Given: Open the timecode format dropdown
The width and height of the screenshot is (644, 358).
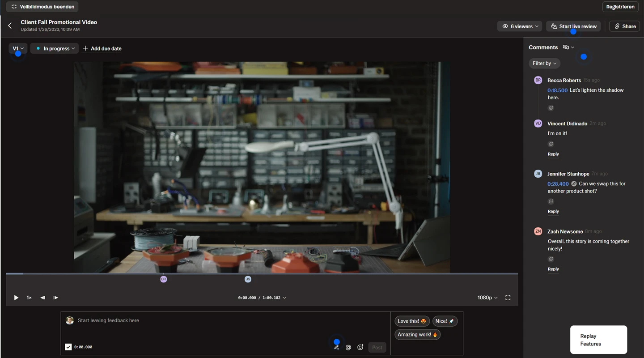Looking at the screenshot, I should [262, 298].
